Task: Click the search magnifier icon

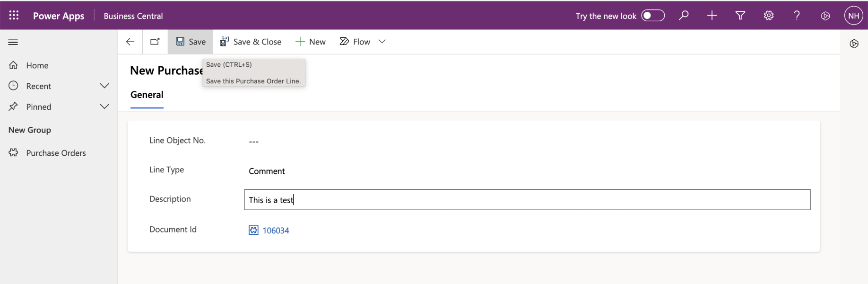Action: 684,16
